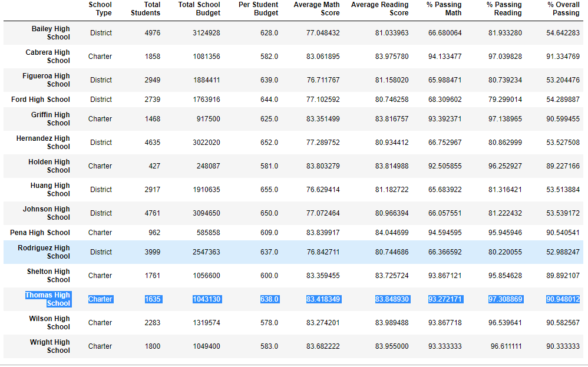Click Huang's passing math 65.683922
588x367 pixels.
pos(445,190)
